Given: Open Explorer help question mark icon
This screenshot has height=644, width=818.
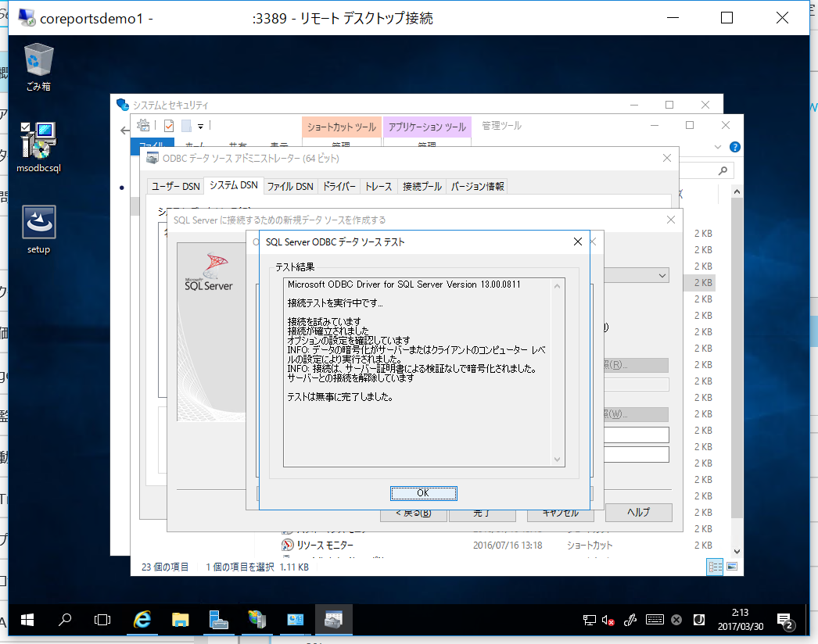Looking at the screenshot, I should [735, 147].
